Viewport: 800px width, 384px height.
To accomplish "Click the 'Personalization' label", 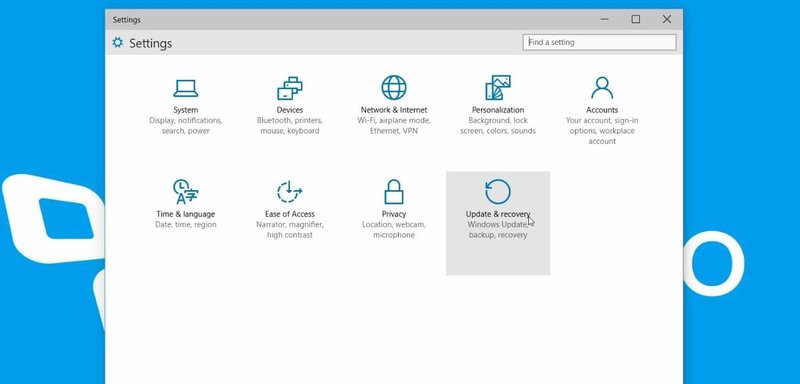I will (498, 110).
